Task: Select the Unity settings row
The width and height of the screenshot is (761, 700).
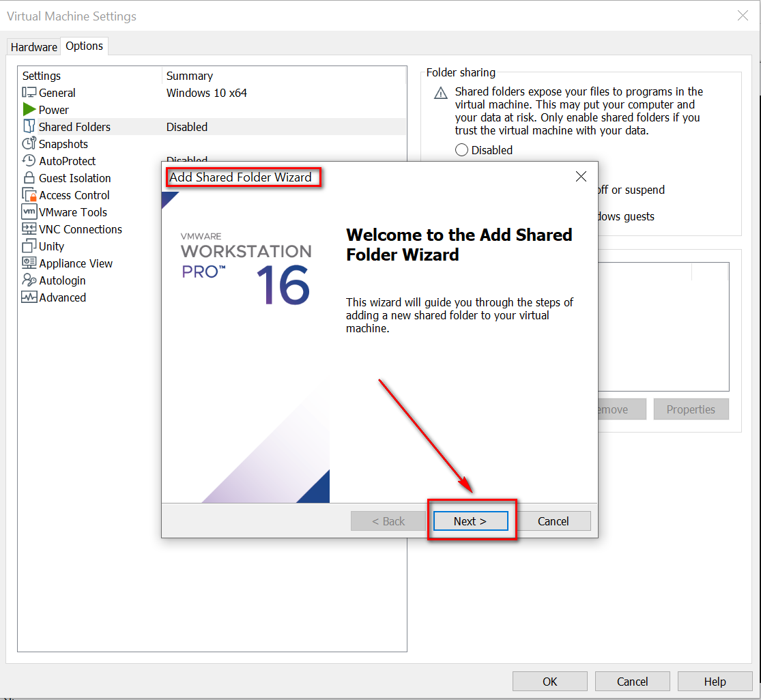Action: pos(90,246)
